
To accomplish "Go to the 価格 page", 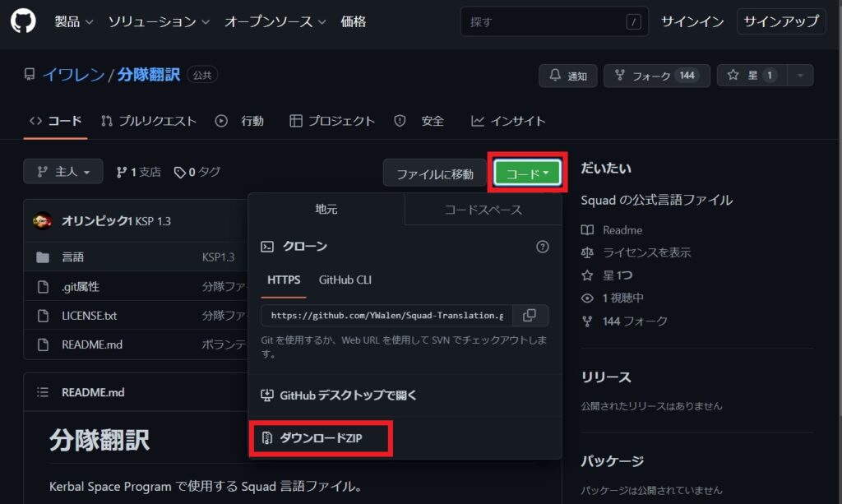I will pyautogui.click(x=354, y=21).
